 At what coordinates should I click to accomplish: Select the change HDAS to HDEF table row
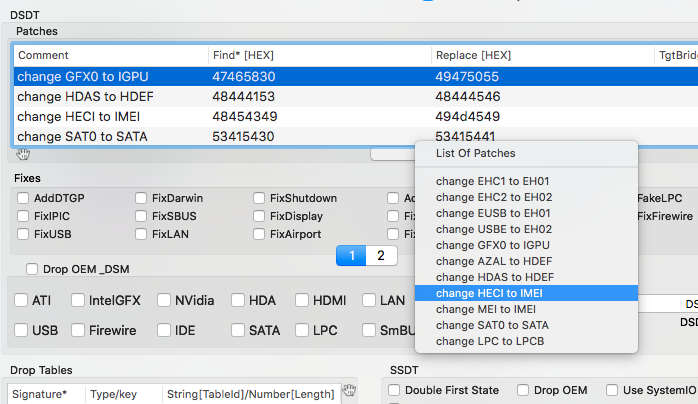pyautogui.click(x=356, y=97)
